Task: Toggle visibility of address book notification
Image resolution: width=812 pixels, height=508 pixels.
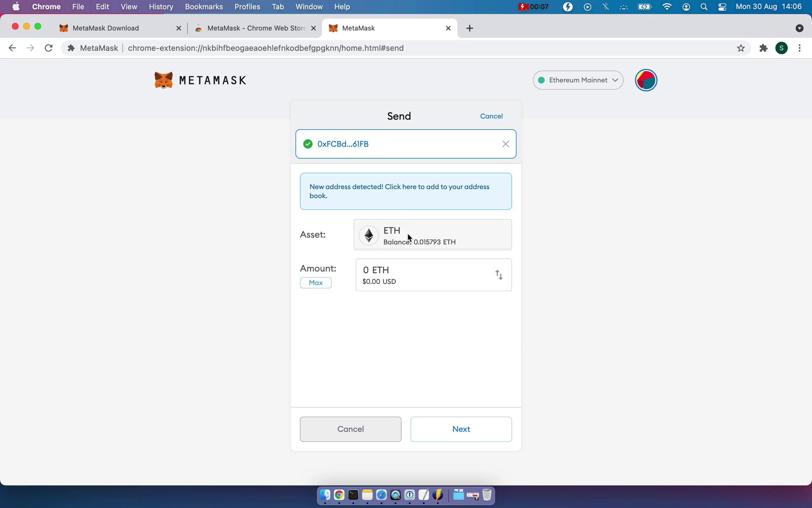Action: tap(406, 191)
